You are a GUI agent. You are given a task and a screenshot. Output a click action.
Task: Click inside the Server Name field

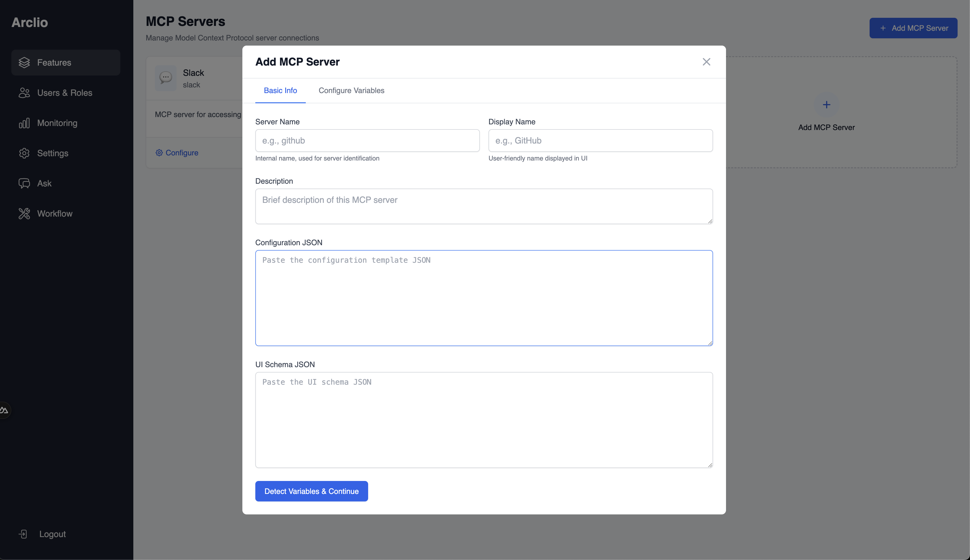point(367,140)
